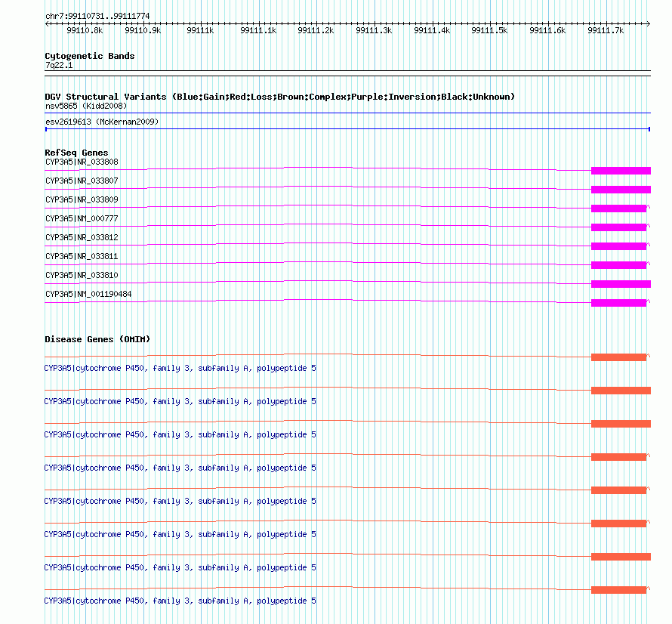Click ruler tick label 99111.6k
Viewport: 672px width, 624px height.
(547, 30)
